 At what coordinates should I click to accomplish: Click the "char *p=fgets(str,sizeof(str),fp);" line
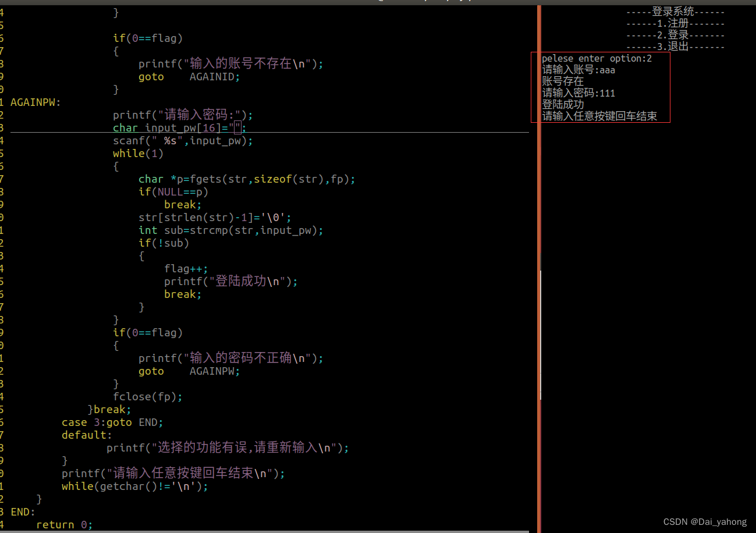pyautogui.click(x=247, y=179)
